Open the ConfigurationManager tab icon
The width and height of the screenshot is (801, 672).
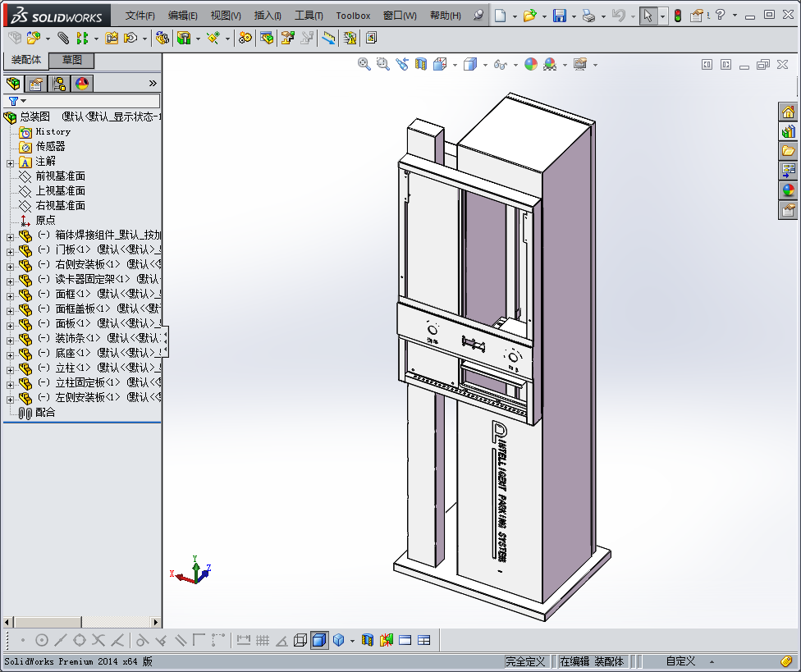[59, 84]
